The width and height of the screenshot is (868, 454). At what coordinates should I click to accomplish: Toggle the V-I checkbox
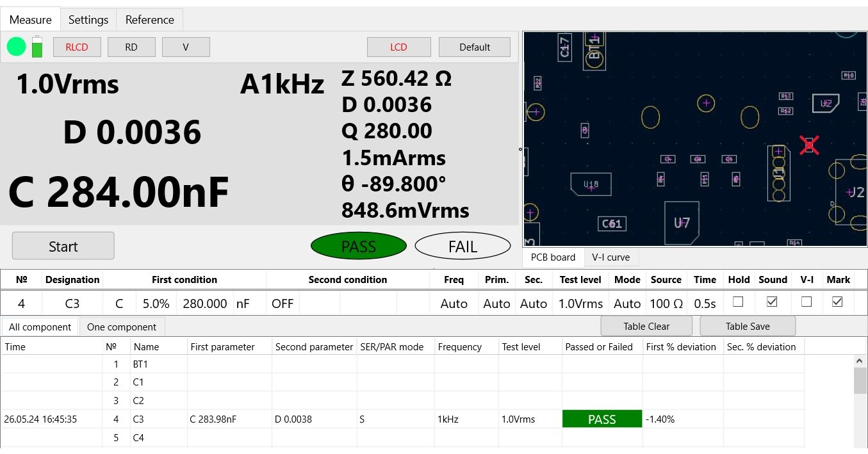[x=807, y=302]
